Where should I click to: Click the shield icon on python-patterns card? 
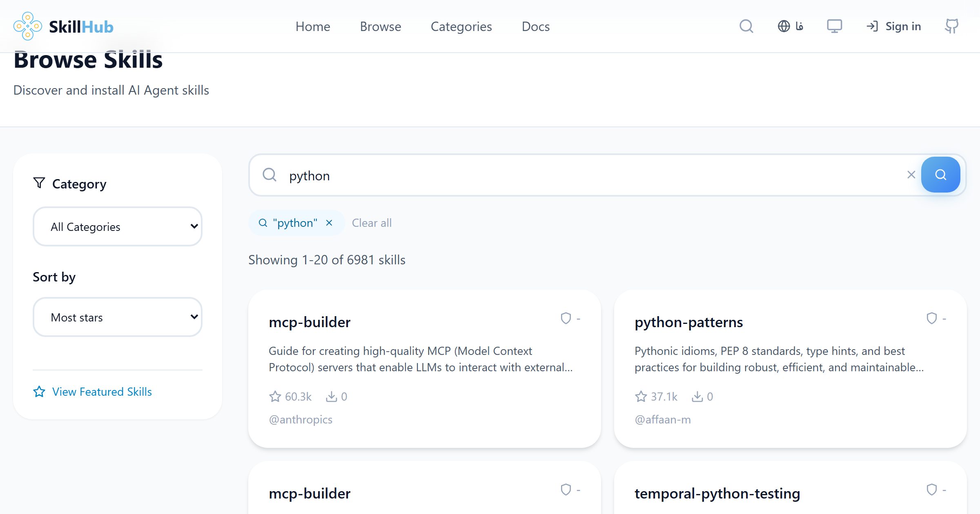(931, 318)
